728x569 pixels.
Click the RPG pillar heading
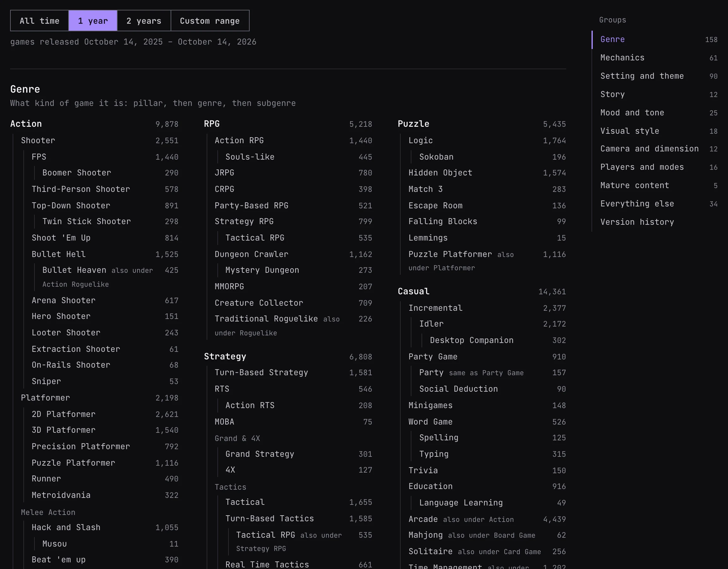pyautogui.click(x=212, y=124)
